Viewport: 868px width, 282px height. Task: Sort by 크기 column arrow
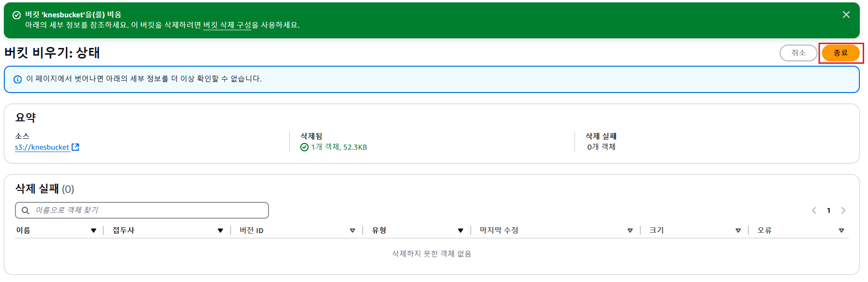pyautogui.click(x=738, y=231)
